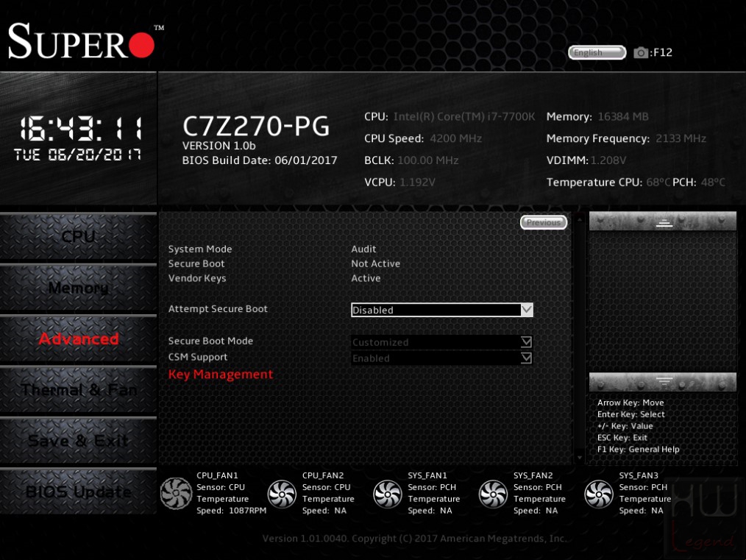The height and width of the screenshot is (560, 746).
Task: Click the VERSION 1.0b text
Action: click(x=219, y=146)
